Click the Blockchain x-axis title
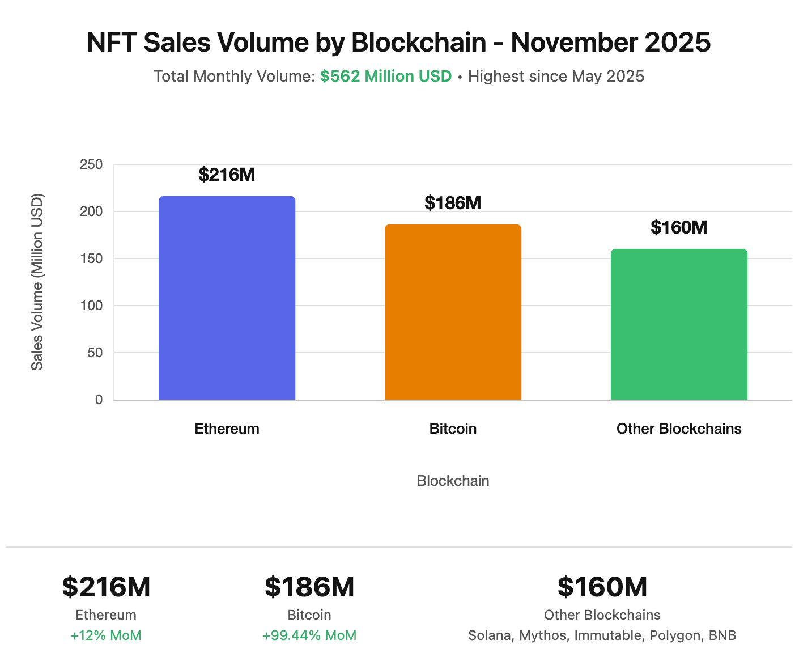The width and height of the screenshot is (812, 661). tap(453, 481)
